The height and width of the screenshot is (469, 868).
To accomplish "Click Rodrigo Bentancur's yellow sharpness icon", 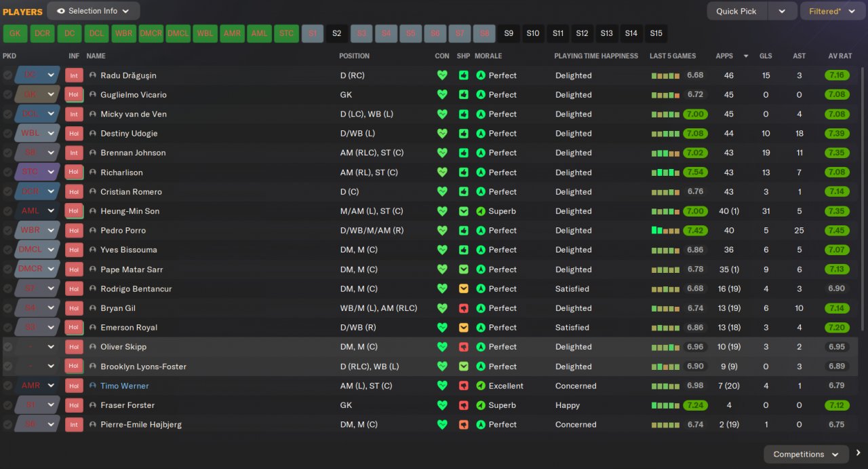I will coord(464,288).
